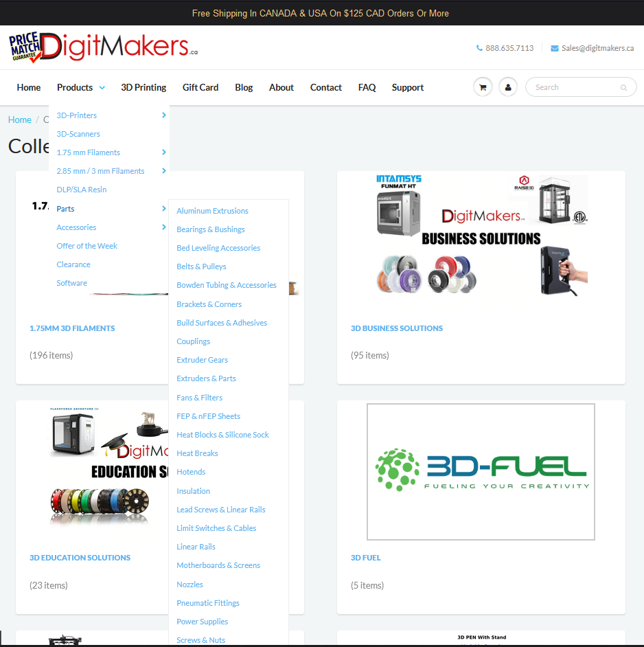Focus the Search input field
The width and height of the screenshot is (644, 647).
coord(581,87)
